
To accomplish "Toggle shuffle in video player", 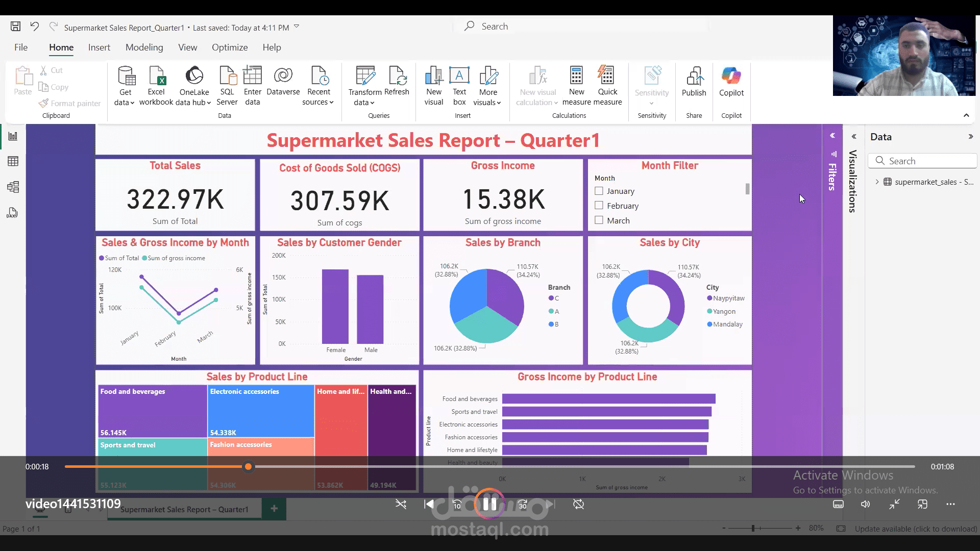I will pos(401,505).
